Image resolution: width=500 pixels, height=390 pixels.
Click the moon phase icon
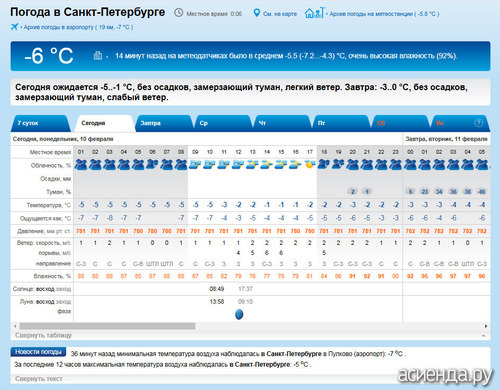pos(239,314)
